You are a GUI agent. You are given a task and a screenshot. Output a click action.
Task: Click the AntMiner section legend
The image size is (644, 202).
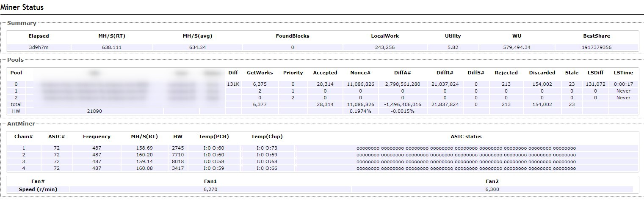pyautogui.click(x=21, y=124)
